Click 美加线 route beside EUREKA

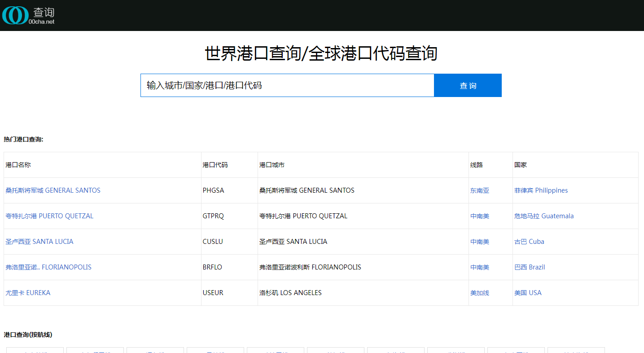tap(479, 292)
